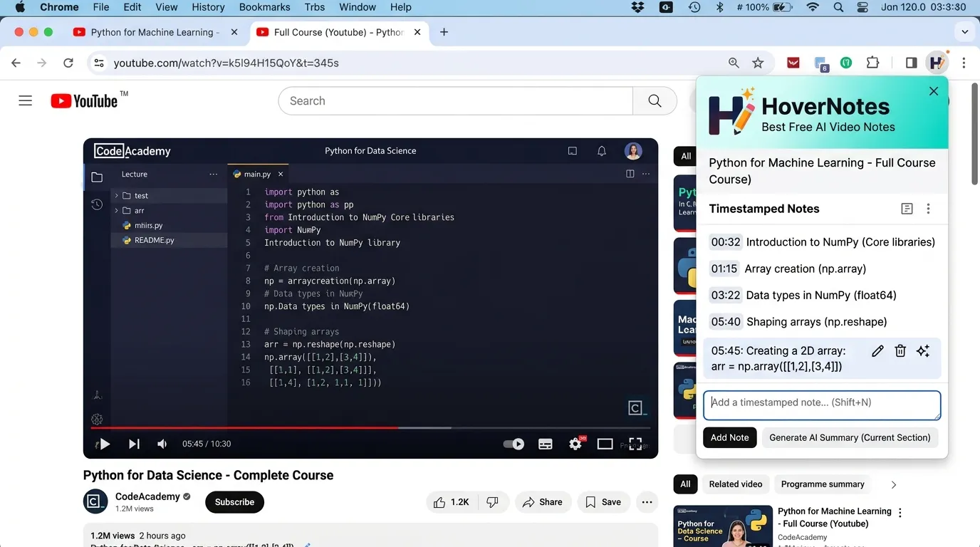This screenshot has height=547, width=980.
Task: Select the All filter chip below the HoverNotes panel
Action: click(x=685, y=484)
